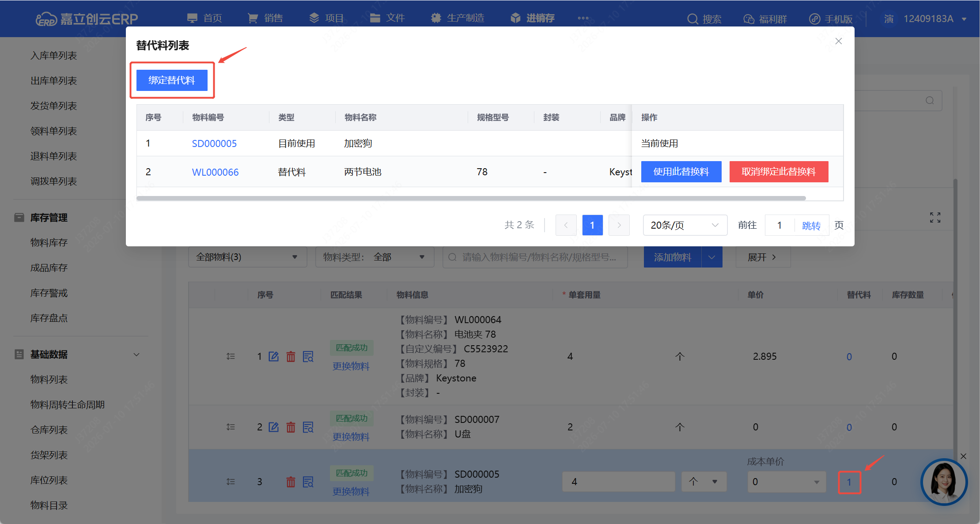Open 物料列表 in sidebar
The height and width of the screenshot is (524, 980).
click(x=49, y=380)
